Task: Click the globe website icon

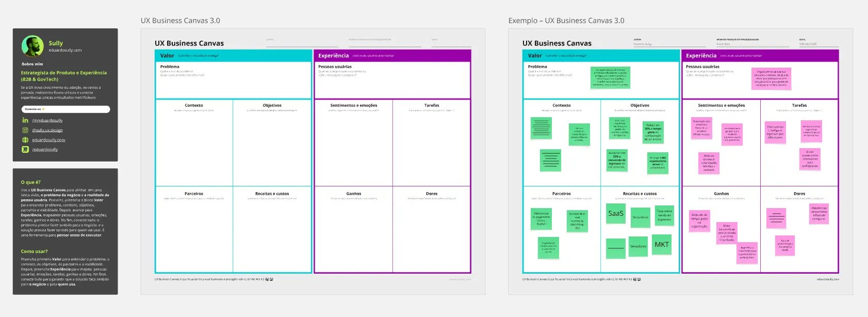Action: click(x=25, y=140)
